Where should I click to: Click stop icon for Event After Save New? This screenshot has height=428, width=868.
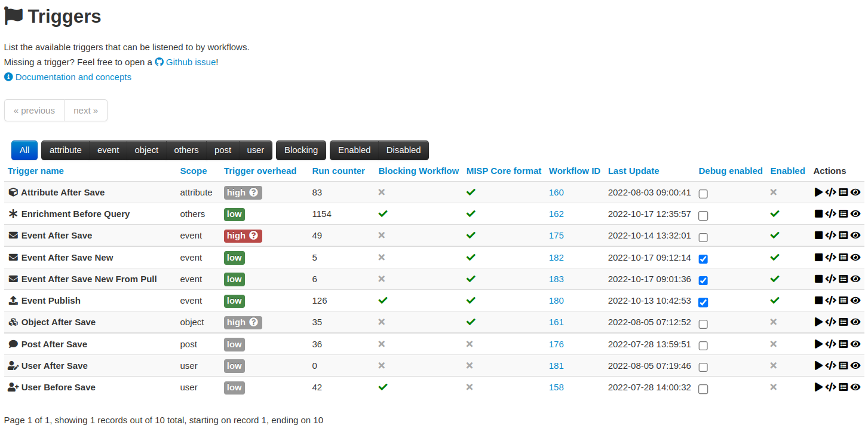818,258
